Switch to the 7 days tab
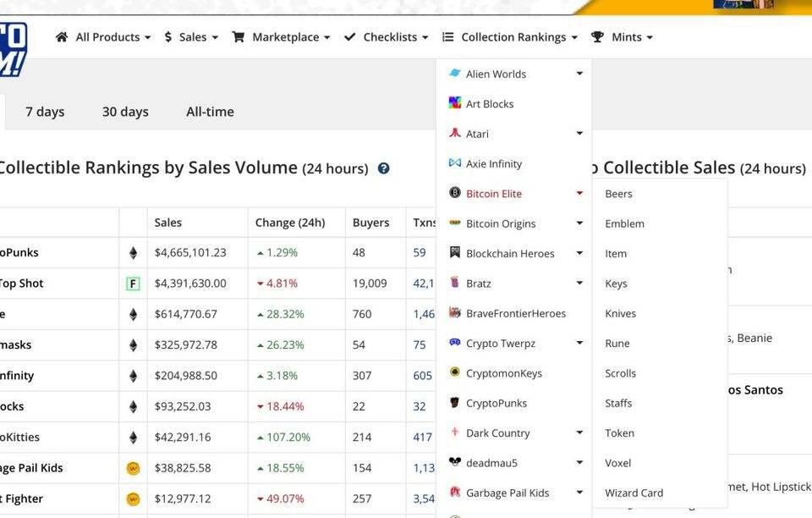 tap(45, 112)
